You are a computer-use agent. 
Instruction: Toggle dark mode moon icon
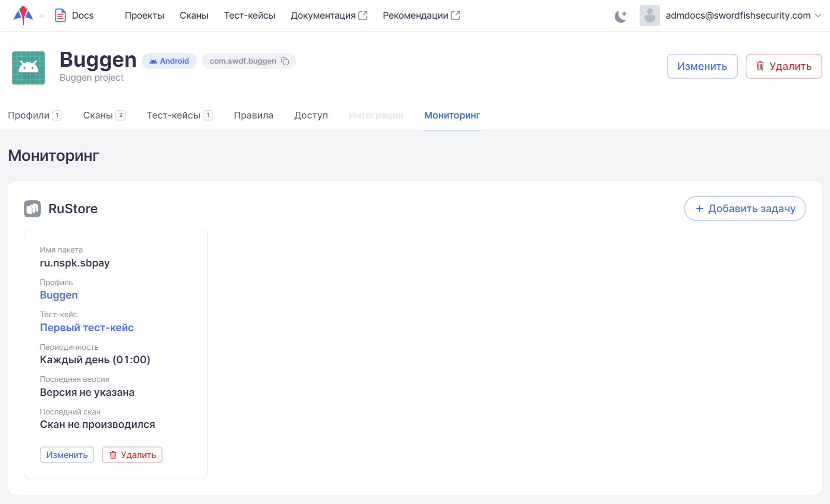click(x=620, y=16)
